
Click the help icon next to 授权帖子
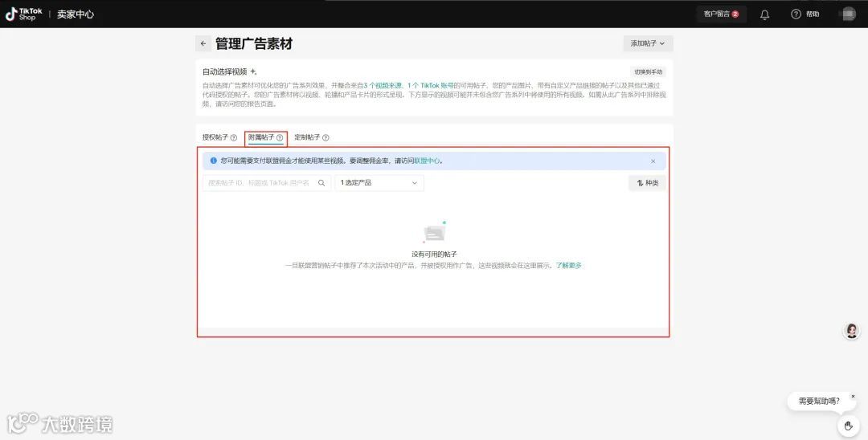pos(234,137)
